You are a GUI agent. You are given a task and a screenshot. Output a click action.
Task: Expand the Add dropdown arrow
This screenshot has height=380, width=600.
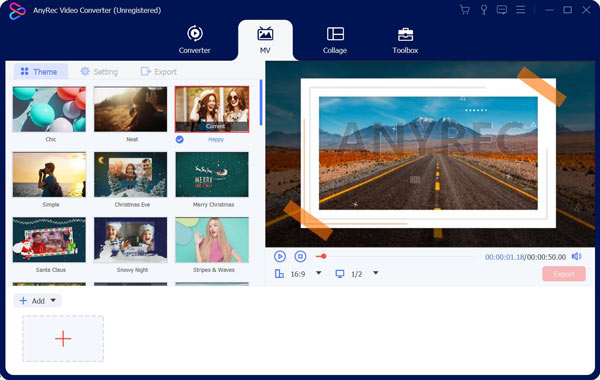pyautogui.click(x=53, y=300)
